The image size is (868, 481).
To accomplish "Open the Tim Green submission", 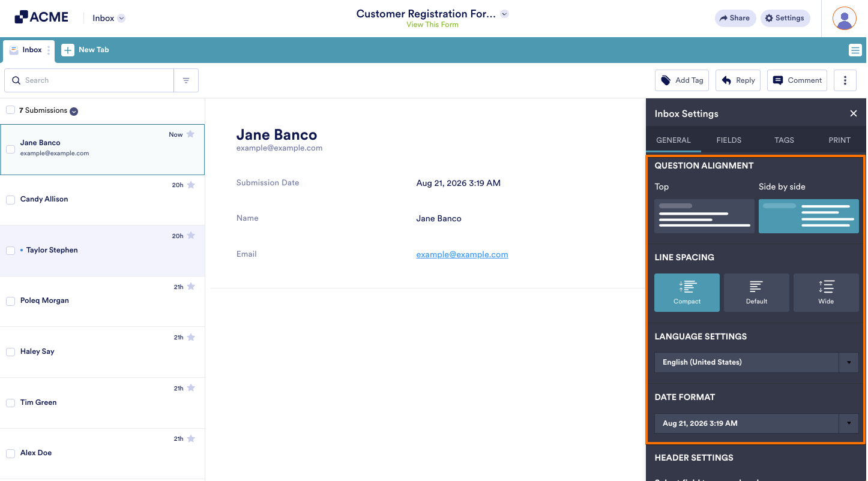I will click(102, 403).
